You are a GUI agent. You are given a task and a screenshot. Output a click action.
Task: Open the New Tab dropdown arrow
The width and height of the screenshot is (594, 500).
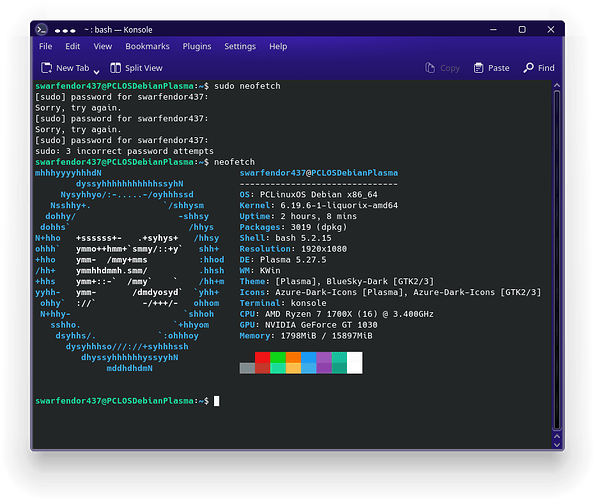point(97,72)
